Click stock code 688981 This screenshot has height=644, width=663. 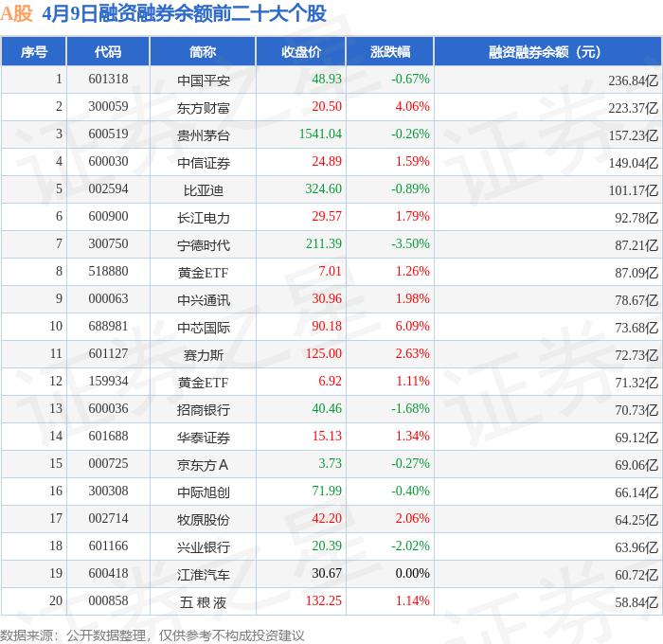108,327
